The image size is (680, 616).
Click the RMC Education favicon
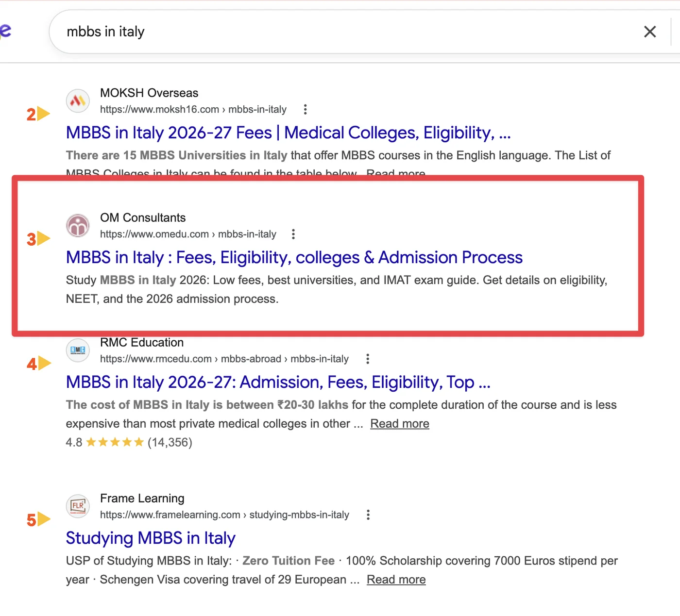(78, 350)
